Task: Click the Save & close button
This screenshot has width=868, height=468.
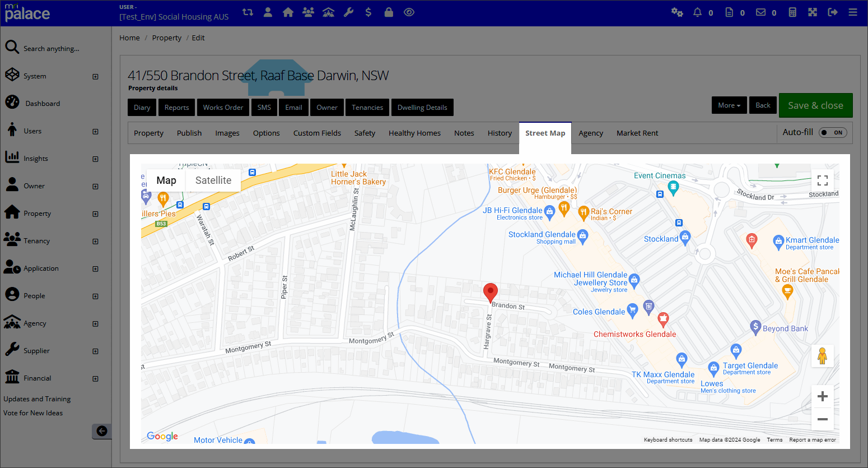Action: pyautogui.click(x=815, y=105)
